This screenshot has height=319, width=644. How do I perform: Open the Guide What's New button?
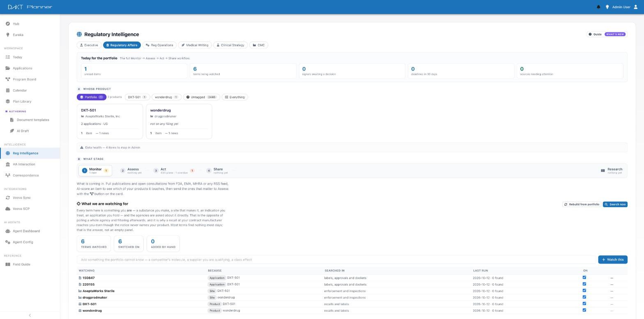(607, 34)
